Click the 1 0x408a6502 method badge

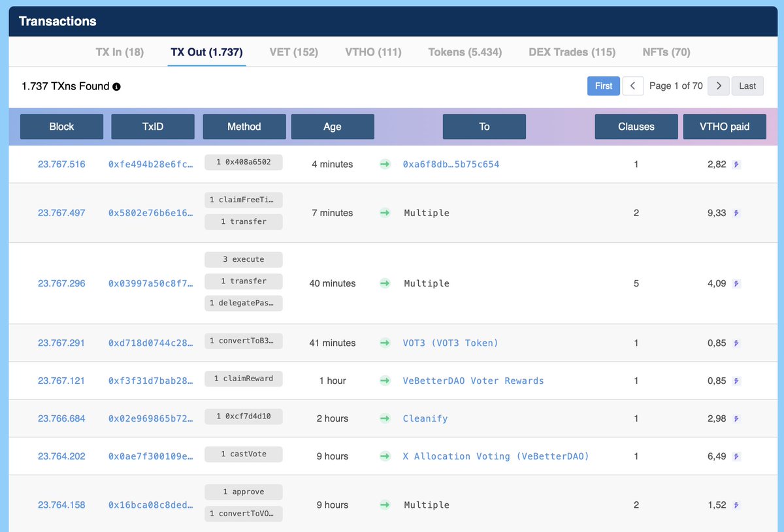coord(244,161)
